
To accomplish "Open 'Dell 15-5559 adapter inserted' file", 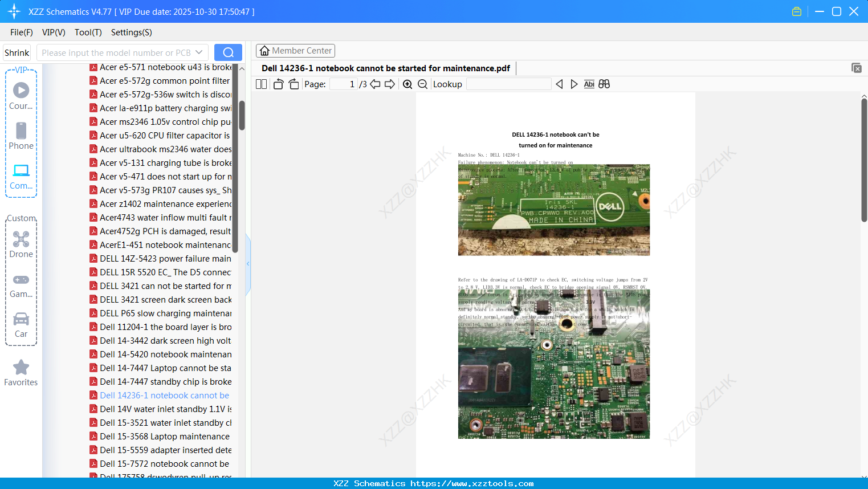I will 161,450.
